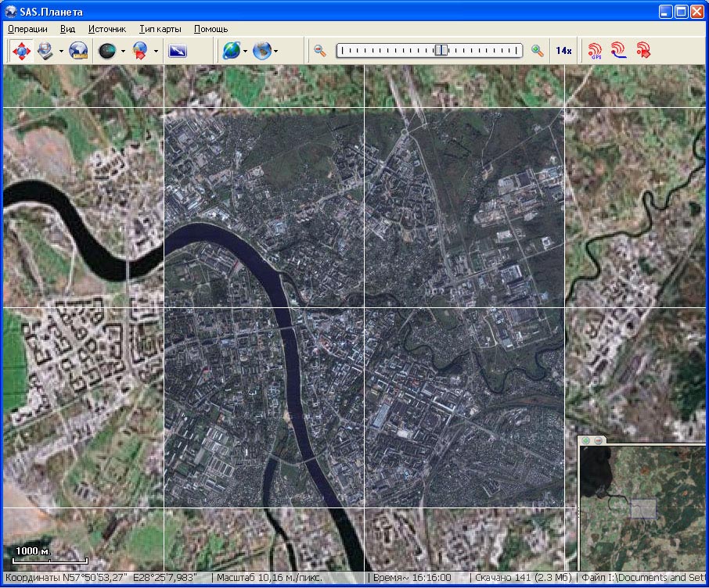Click the zoom out magnifier icon
Image resolution: width=709 pixels, height=588 pixels.
click(x=320, y=51)
